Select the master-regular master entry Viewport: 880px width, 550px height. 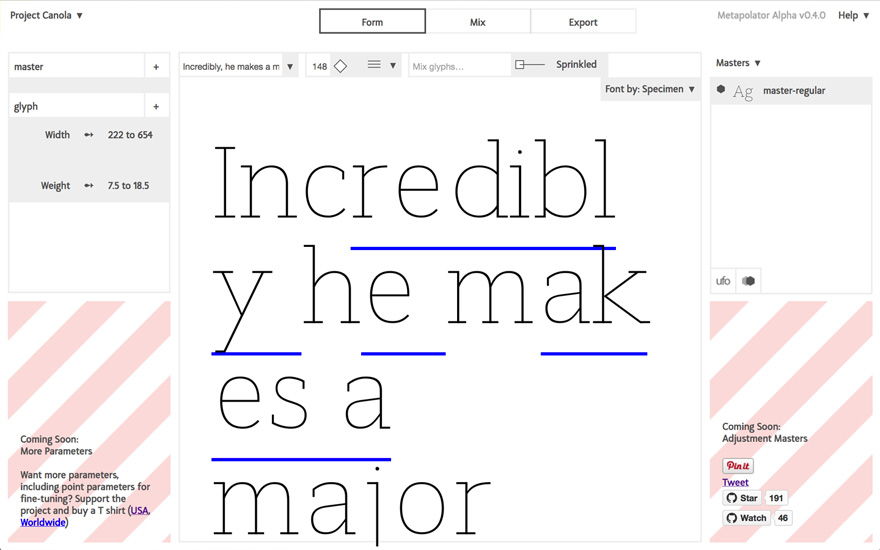(794, 91)
